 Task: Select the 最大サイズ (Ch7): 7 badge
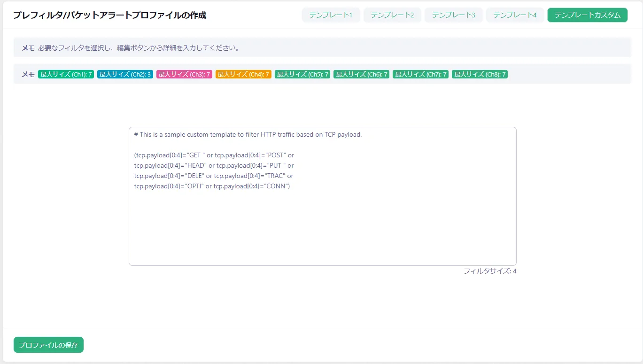[420, 74]
